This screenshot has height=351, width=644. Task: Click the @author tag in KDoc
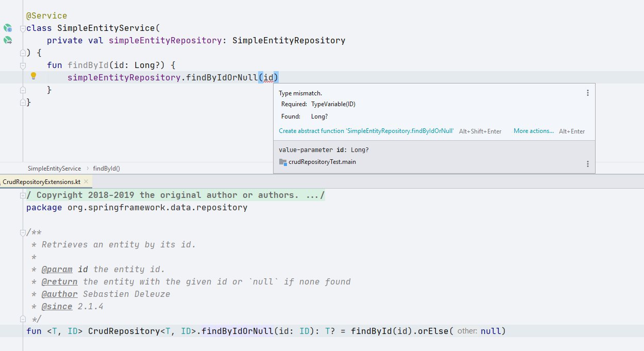pyautogui.click(x=59, y=294)
